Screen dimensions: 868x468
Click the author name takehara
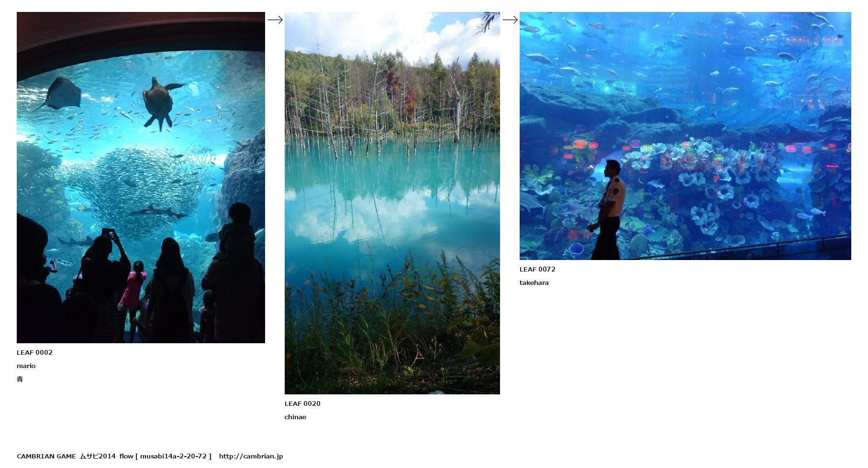click(x=534, y=283)
